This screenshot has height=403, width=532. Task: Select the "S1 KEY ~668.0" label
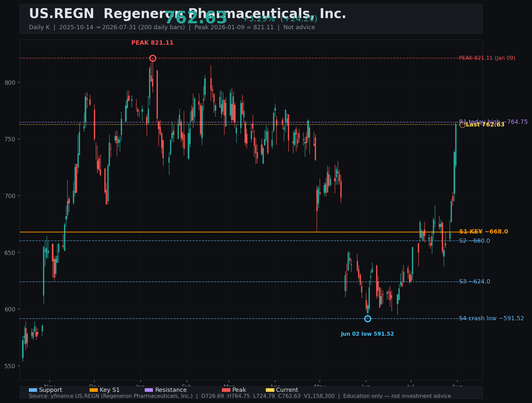tap(483, 232)
